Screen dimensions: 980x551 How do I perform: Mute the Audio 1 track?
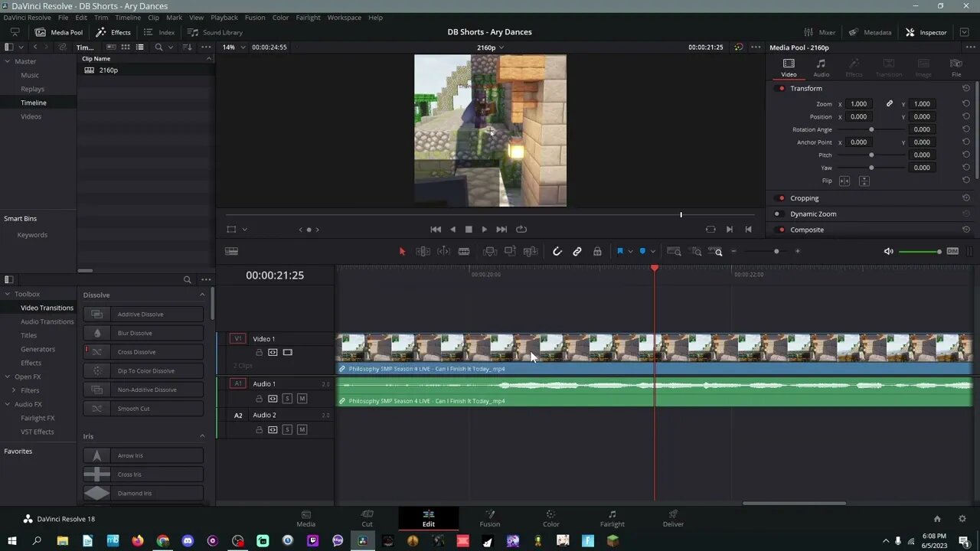pyautogui.click(x=302, y=399)
